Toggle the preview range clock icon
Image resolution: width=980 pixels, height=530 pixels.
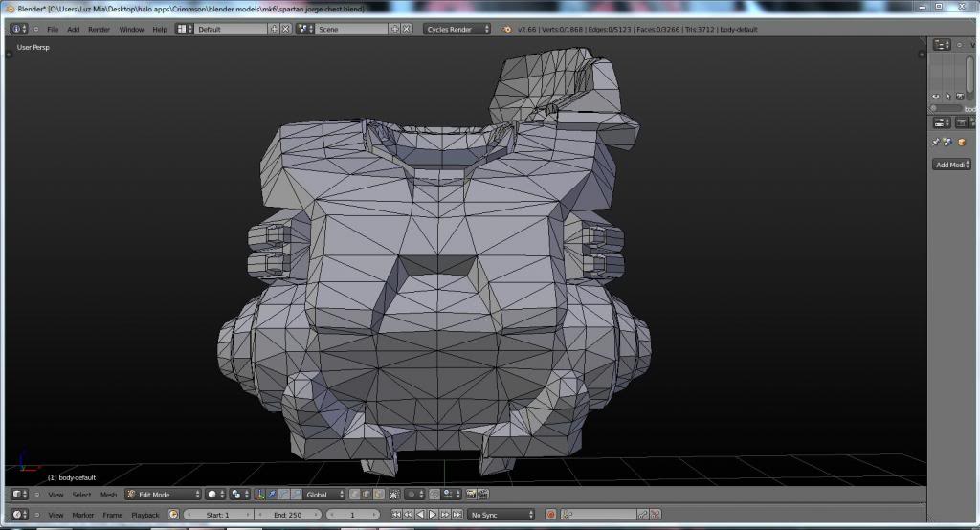(173, 515)
